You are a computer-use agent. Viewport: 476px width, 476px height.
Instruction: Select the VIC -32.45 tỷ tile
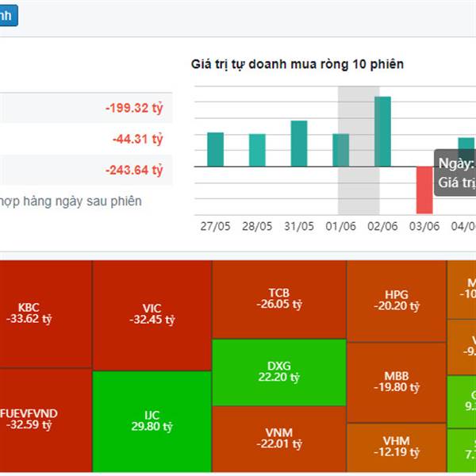152,316
